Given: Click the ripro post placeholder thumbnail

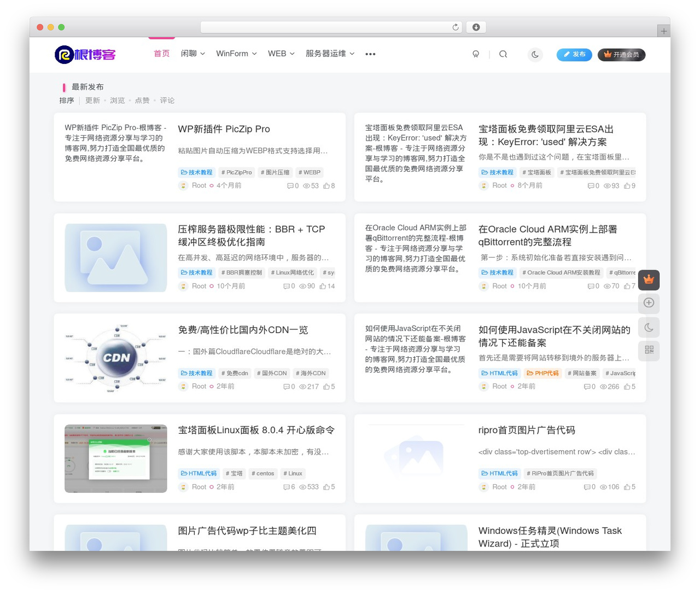Looking at the screenshot, I should [416, 458].
